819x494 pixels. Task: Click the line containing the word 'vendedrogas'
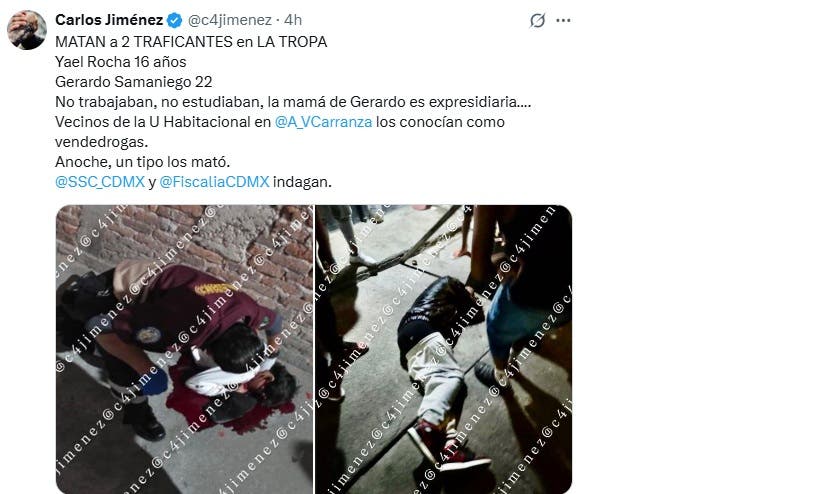point(102,142)
